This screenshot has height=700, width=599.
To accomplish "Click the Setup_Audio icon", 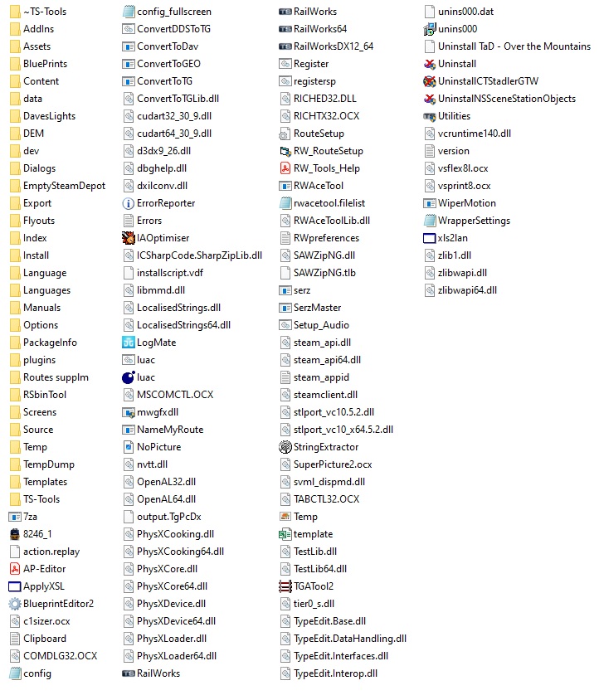I will click(x=285, y=325).
